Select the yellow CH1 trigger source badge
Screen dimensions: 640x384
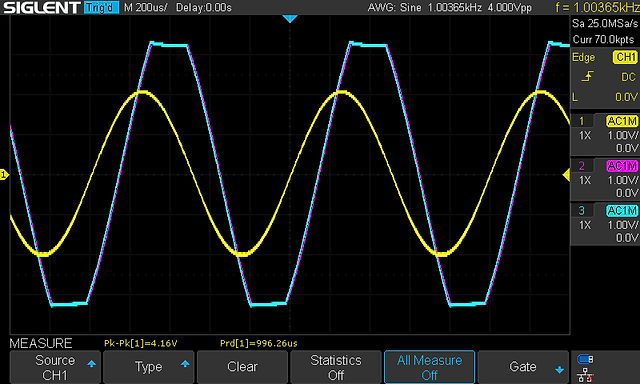pos(625,57)
